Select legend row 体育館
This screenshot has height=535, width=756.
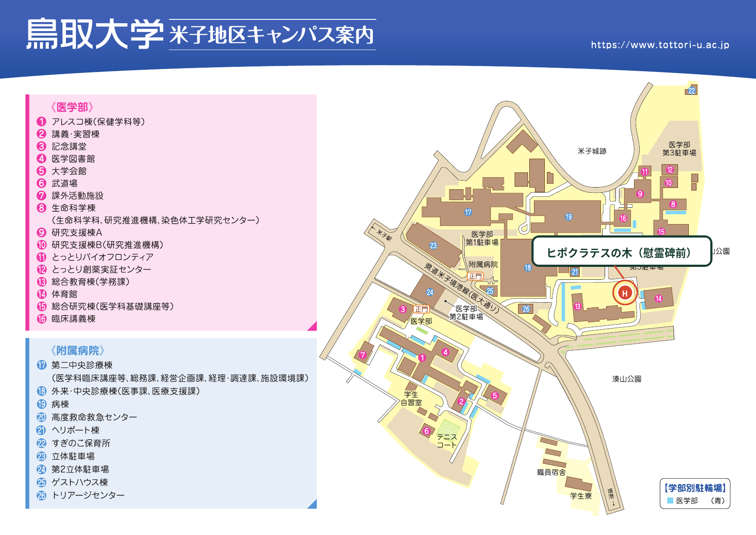pos(57,294)
